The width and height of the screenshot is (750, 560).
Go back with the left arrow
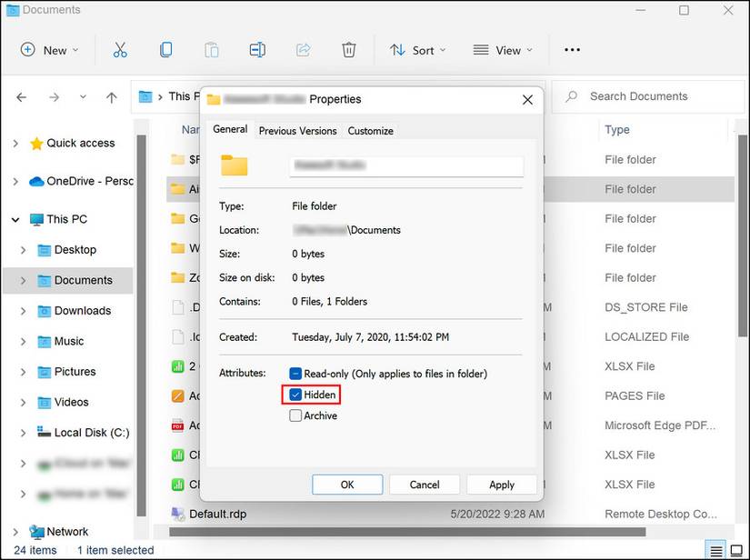(21, 97)
